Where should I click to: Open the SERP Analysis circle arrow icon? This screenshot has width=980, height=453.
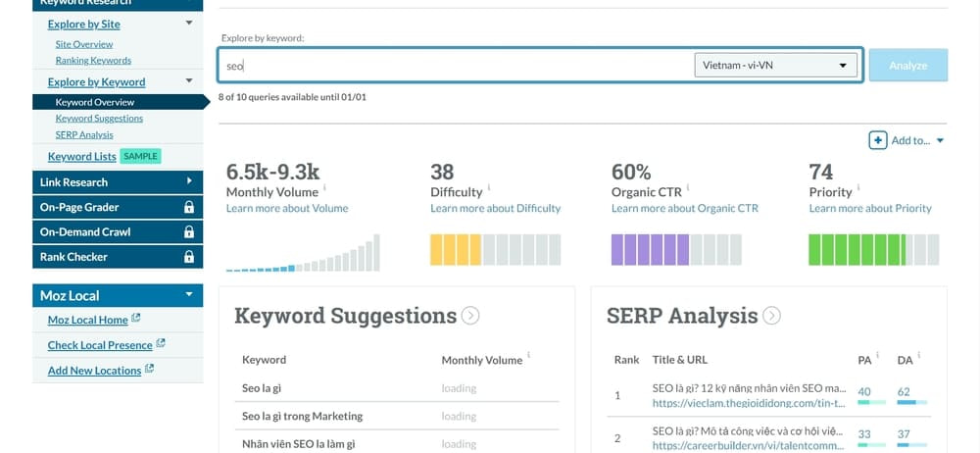point(771,316)
